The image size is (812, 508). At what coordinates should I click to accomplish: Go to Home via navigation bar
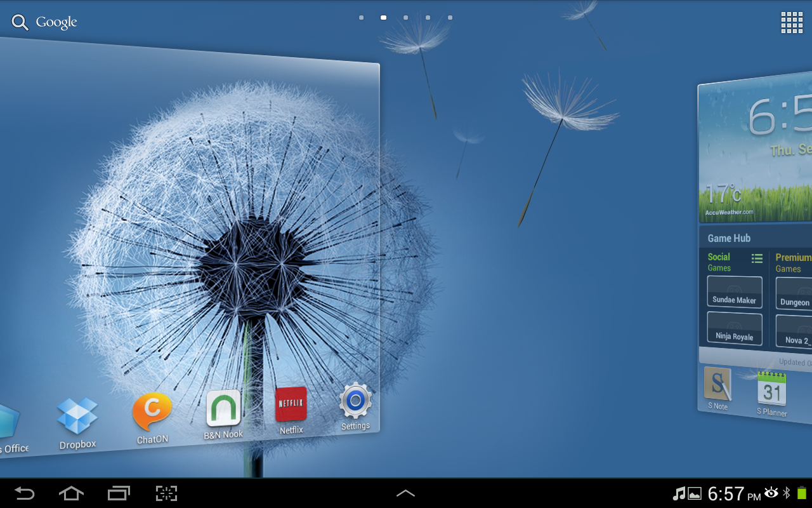(x=71, y=493)
